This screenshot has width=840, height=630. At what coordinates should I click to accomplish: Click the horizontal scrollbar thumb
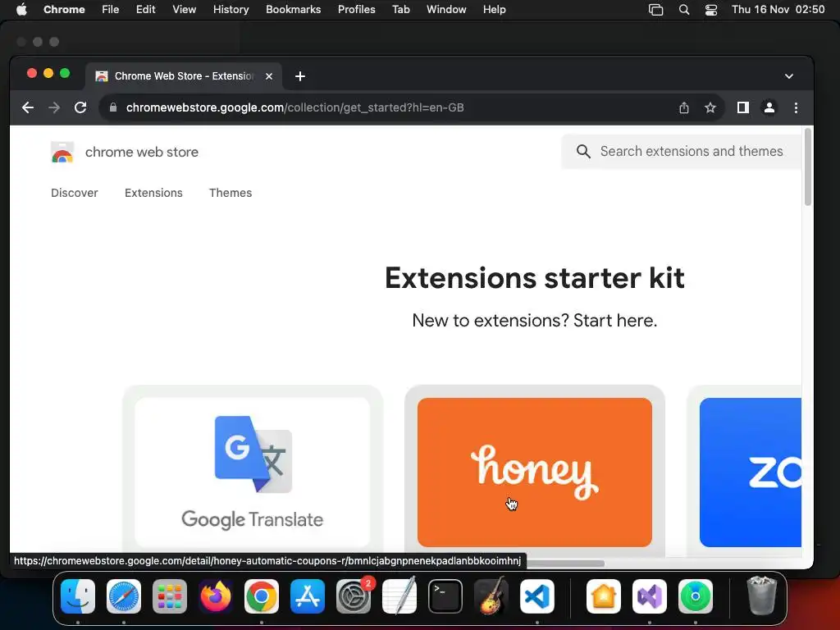(565, 563)
